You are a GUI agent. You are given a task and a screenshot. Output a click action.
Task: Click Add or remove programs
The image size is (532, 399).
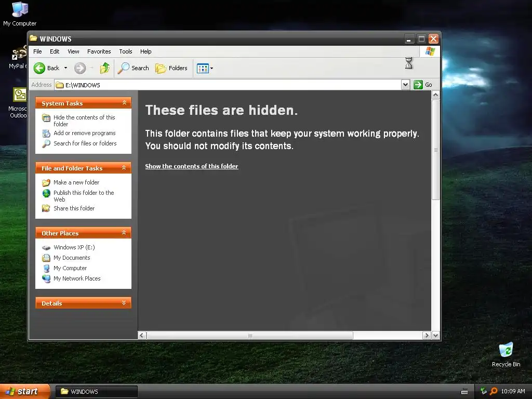coord(85,133)
